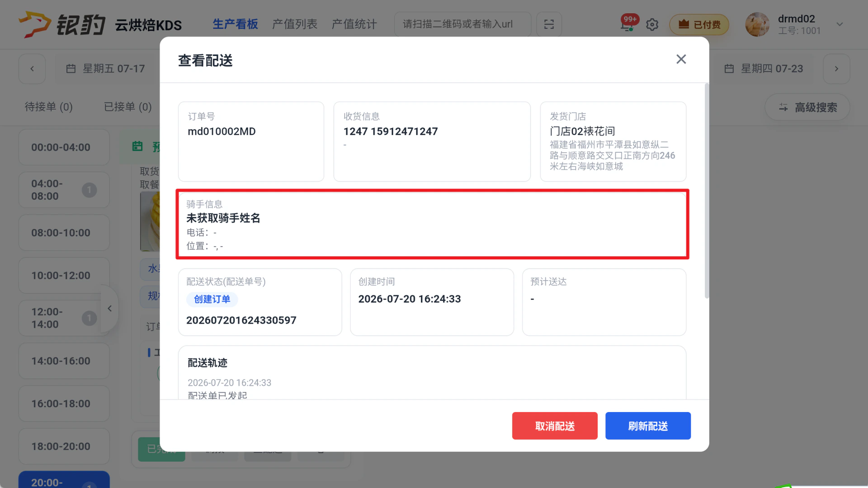Viewport: 868px width, 488px height.
Task: Click the 已付费 crown badge
Action: coord(699,24)
